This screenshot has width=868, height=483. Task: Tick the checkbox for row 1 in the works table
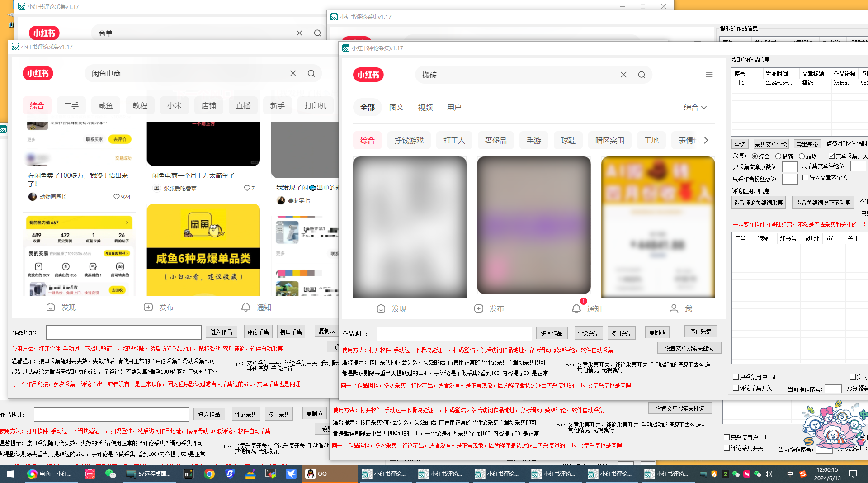coord(737,83)
